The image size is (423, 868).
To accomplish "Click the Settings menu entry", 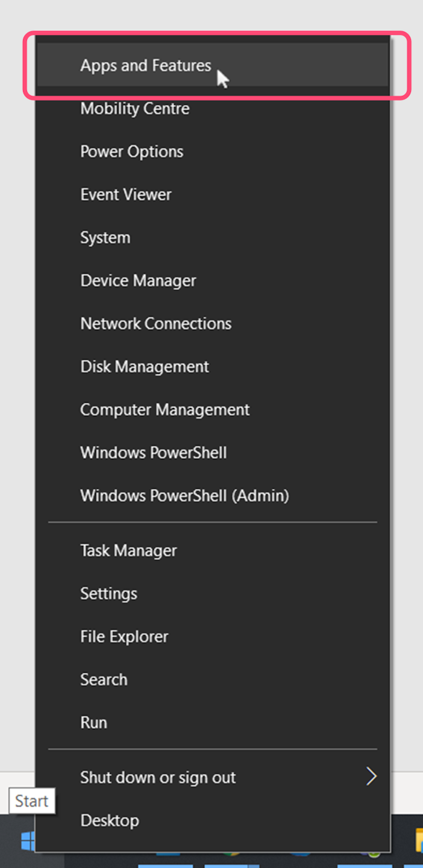I will point(109,593).
